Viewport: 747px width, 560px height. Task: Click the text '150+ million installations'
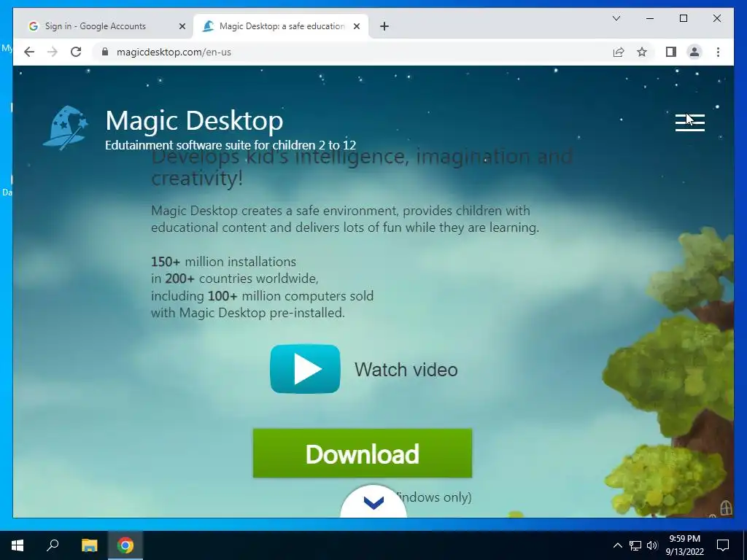click(223, 262)
